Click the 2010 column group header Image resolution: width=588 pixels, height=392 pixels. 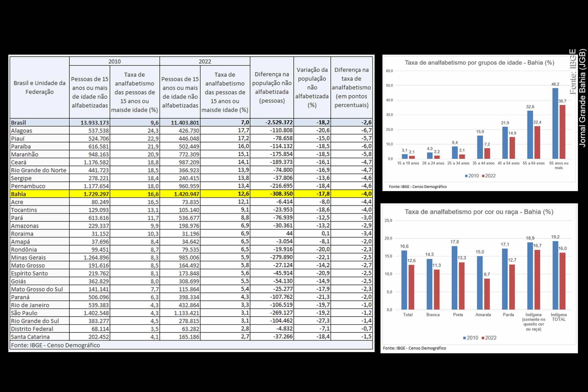(114, 61)
